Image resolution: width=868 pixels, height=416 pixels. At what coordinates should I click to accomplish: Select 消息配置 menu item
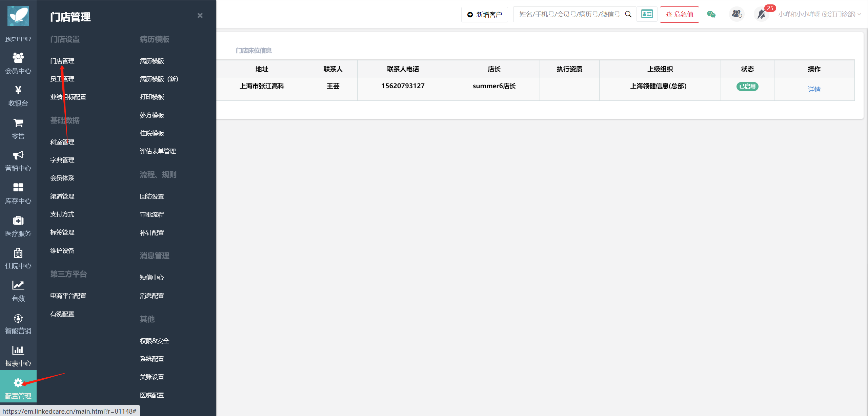pyautogui.click(x=152, y=296)
